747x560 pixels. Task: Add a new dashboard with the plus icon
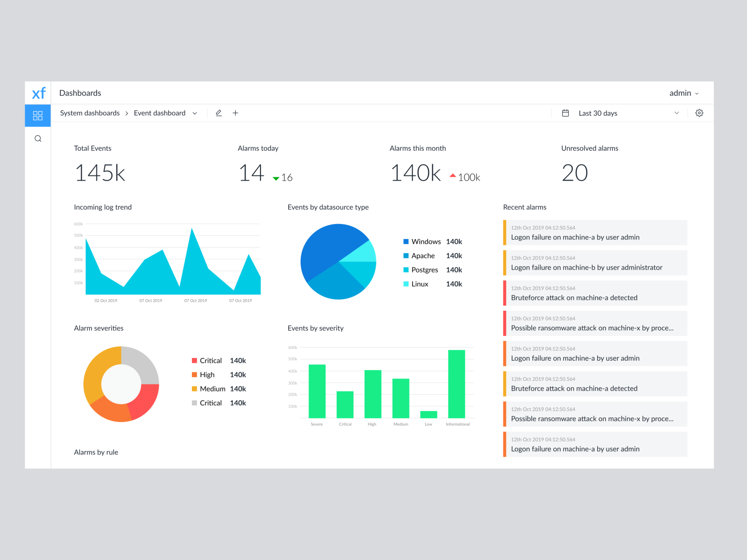235,113
